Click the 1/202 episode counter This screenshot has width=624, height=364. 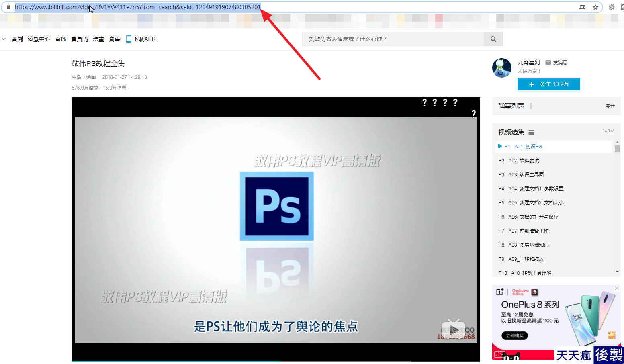608,131
